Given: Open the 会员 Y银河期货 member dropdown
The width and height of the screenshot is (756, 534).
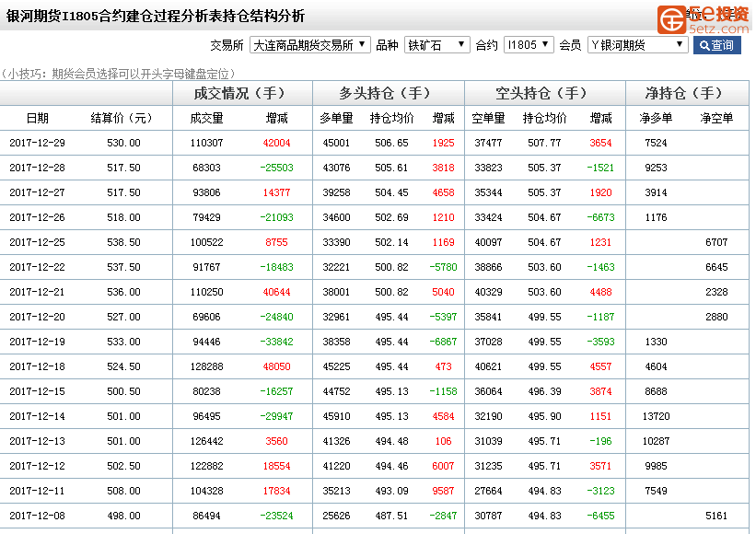Looking at the screenshot, I should tap(637, 45).
